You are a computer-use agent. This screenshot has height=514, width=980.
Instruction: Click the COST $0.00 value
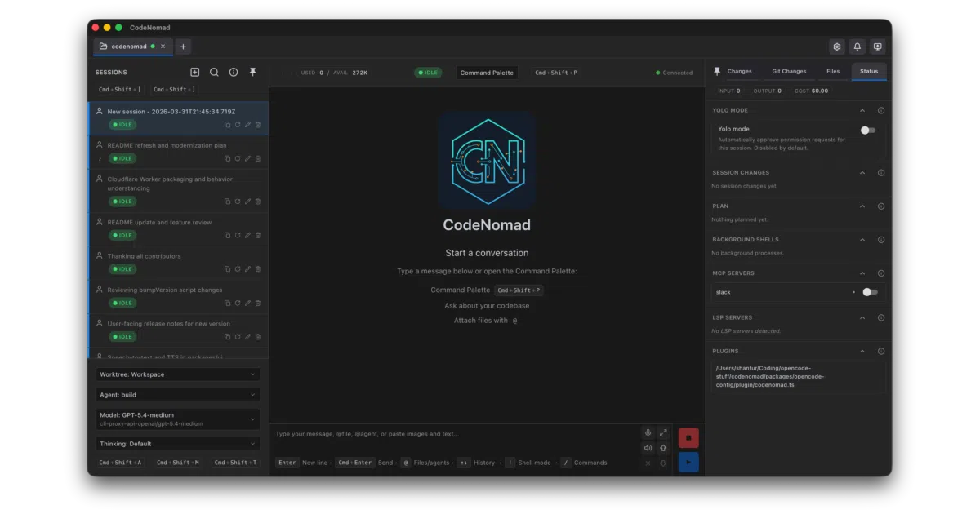pyautogui.click(x=811, y=91)
